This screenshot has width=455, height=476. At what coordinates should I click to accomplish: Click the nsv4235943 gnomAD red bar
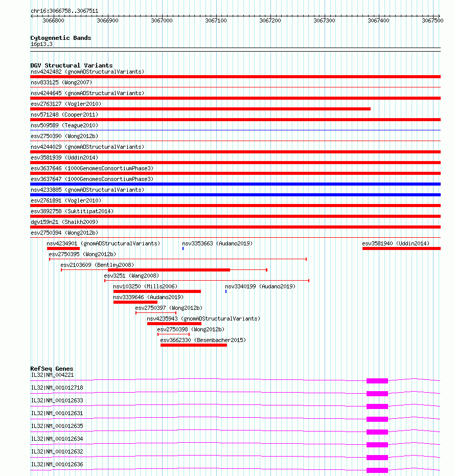pyautogui.click(x=174, y=324)
